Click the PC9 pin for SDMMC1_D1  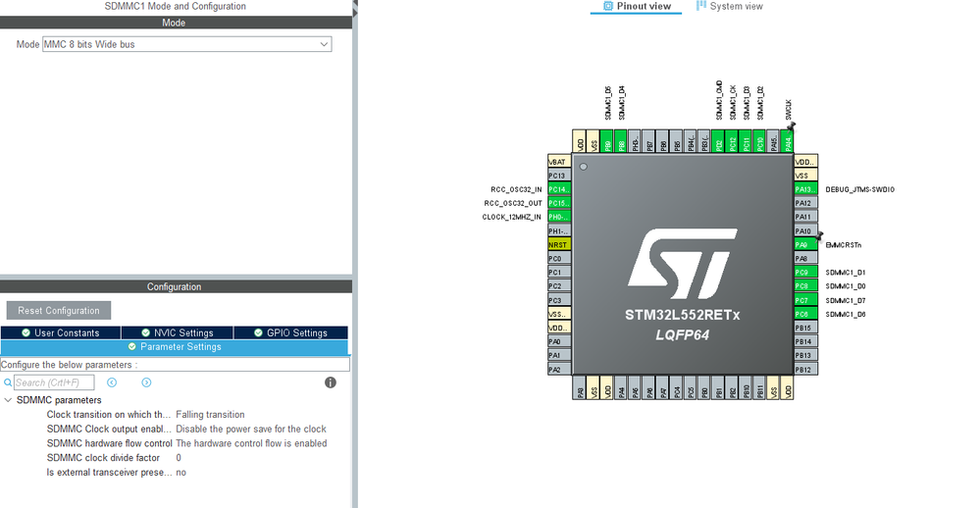click(805, 273)
